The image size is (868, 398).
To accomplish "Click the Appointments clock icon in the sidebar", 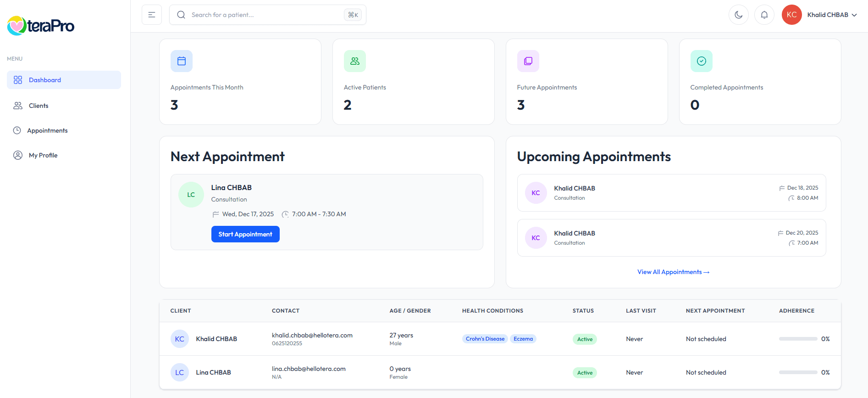I will (x=17, y=130).
